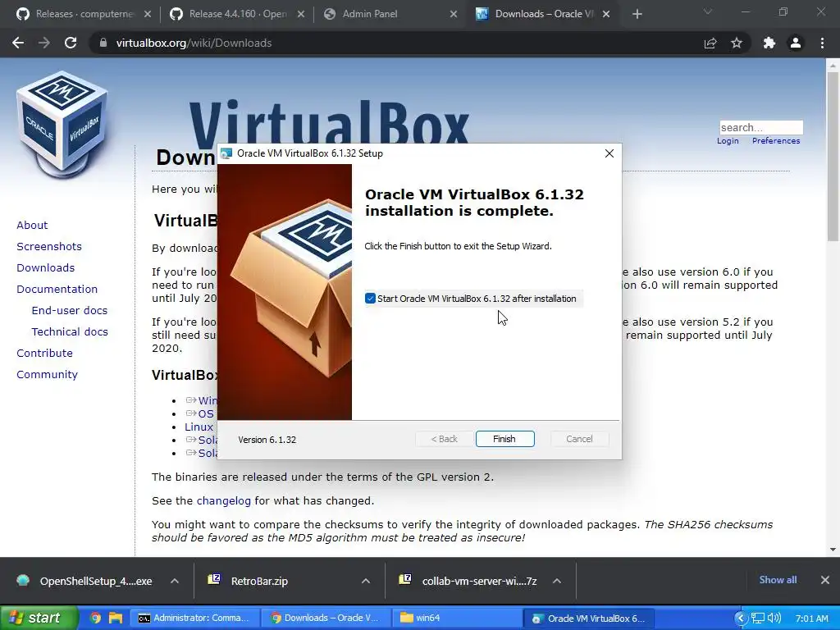The width and height of the screenshot is (840, 630).
Task: Open the Chrome profile icon
Action: point(796,43)
